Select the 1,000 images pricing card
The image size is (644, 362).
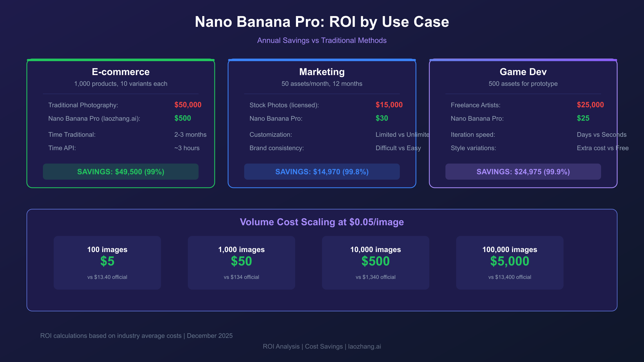pyautogui.click(x=241, y=263)
